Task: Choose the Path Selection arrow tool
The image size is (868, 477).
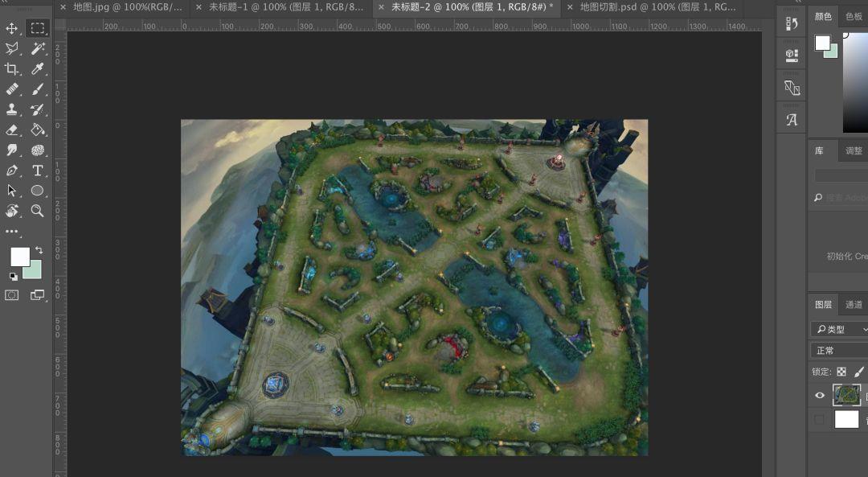Action: point(11,191)
